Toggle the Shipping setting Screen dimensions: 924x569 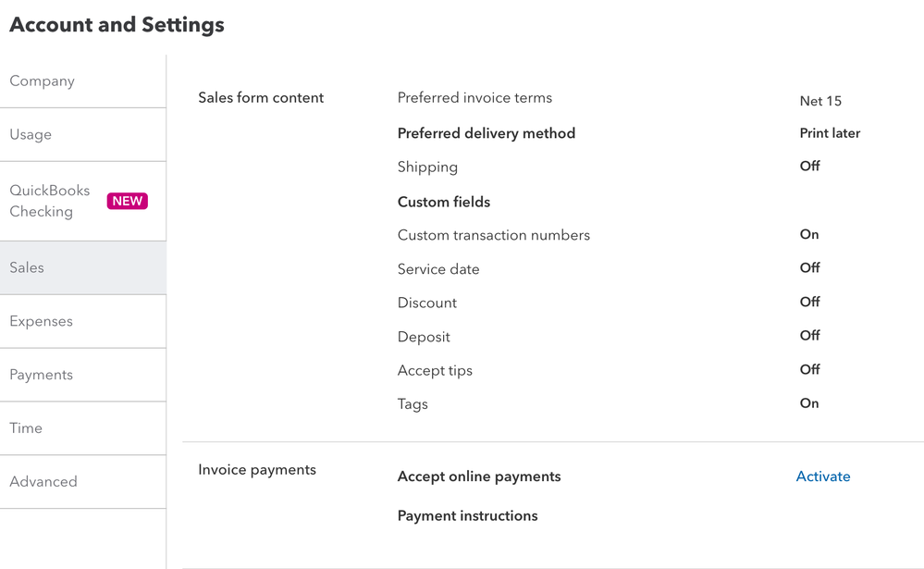point(809,167)
